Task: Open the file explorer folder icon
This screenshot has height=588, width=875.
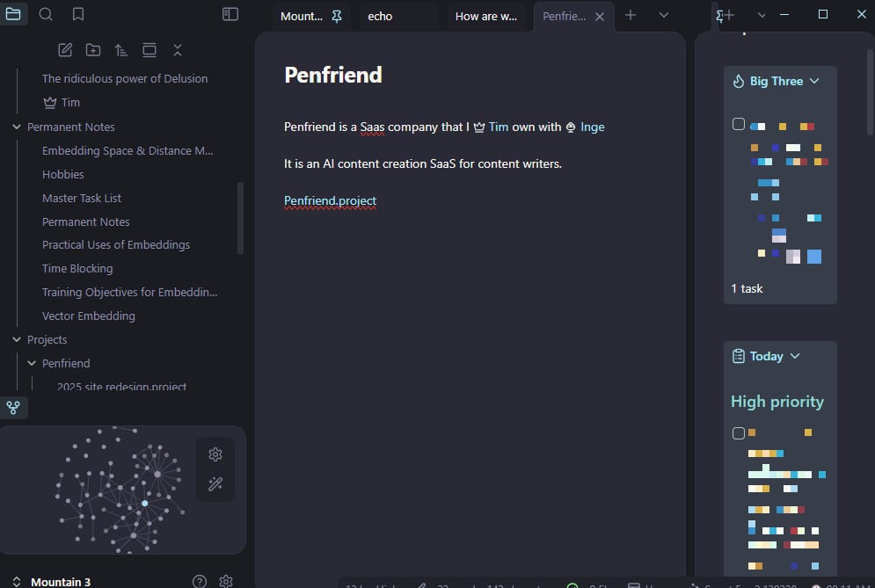Action: pyautogui.click(x=13, y=14)
